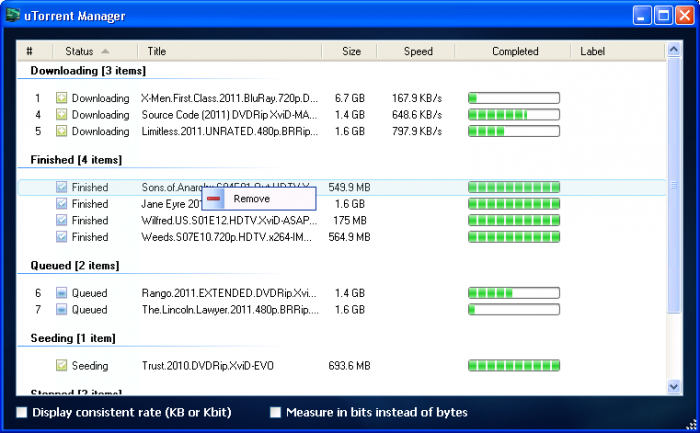This screenshot has height=433, width=700.
Task: Sort by the Title column header
Action: (x=229, y=51)
